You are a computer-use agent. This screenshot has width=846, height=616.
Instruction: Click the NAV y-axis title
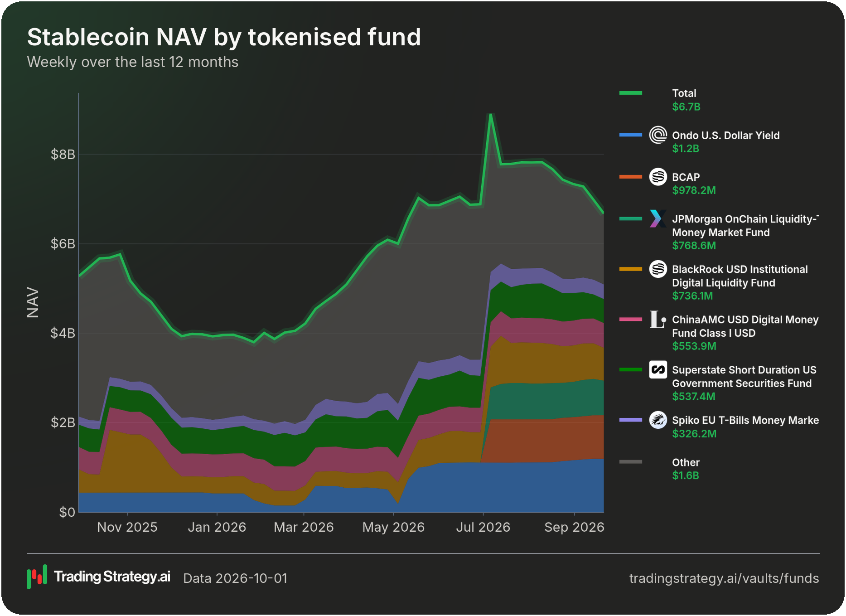33,302
